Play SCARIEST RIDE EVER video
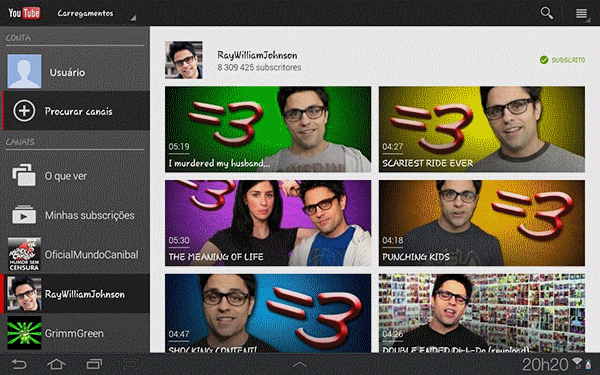600x375 pixels. [482, 129]
